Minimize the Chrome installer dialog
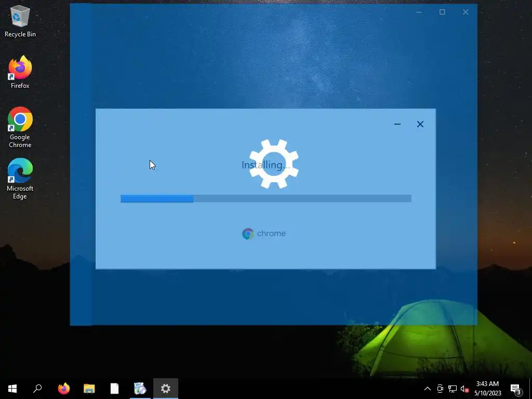The image size is (532, 399). (x=397, y=124)
